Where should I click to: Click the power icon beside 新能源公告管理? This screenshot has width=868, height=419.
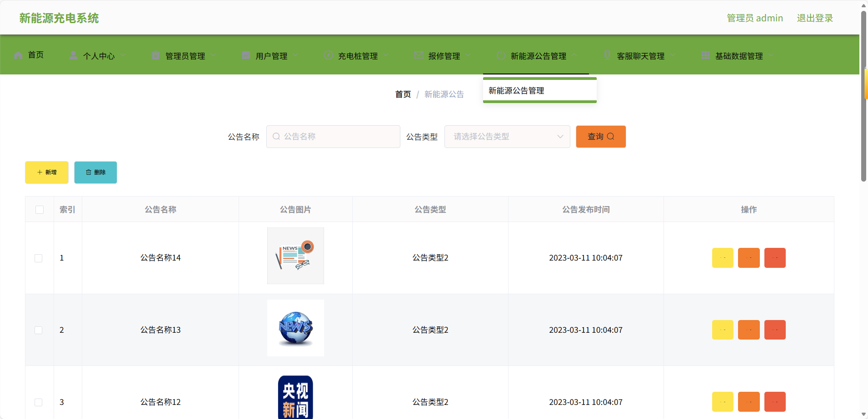tap(501, 55)
